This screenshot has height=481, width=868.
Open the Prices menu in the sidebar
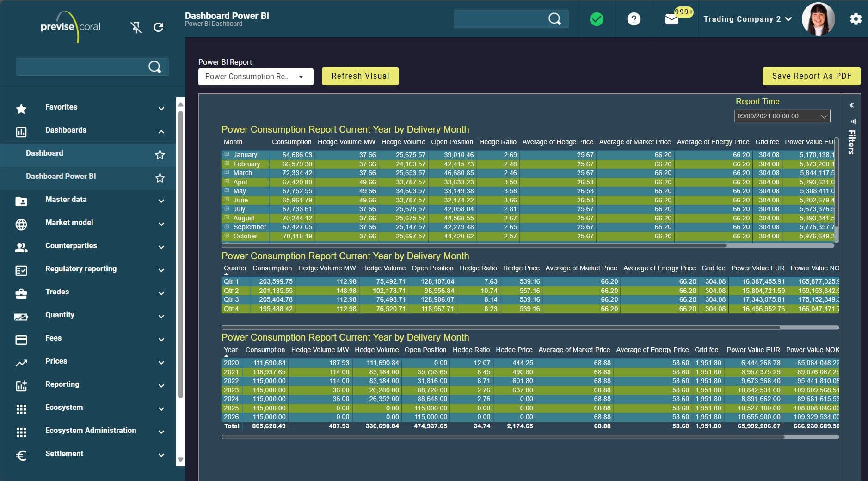tap(56, 361)
